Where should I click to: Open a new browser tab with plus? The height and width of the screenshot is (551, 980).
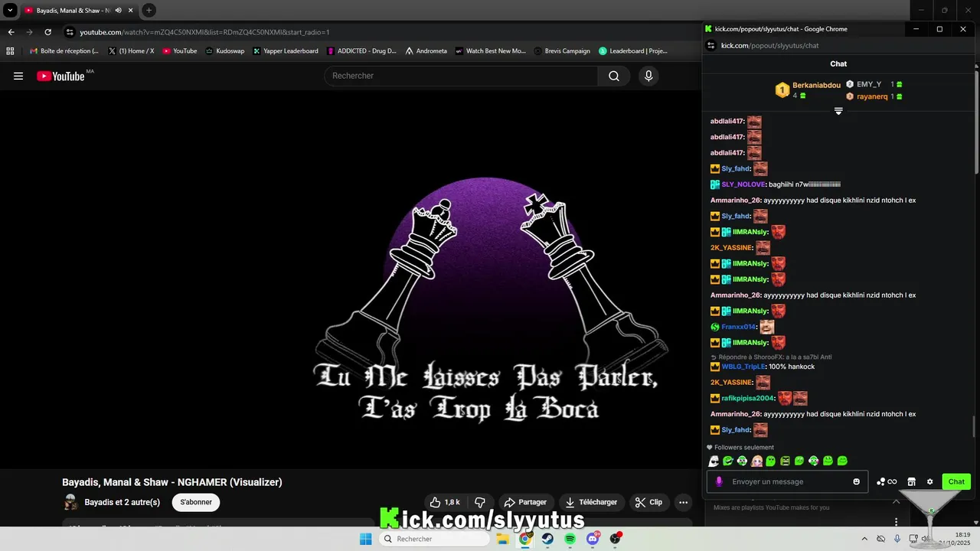(149, 11)
